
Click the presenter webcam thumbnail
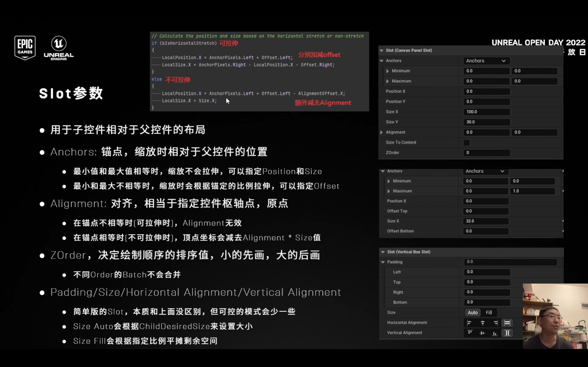click(555, 316)
